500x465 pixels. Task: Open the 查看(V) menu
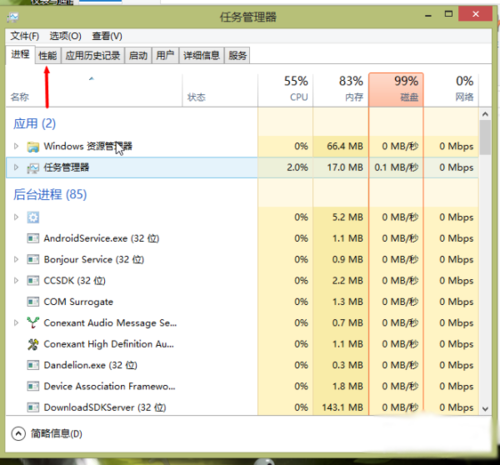[107, 36]
